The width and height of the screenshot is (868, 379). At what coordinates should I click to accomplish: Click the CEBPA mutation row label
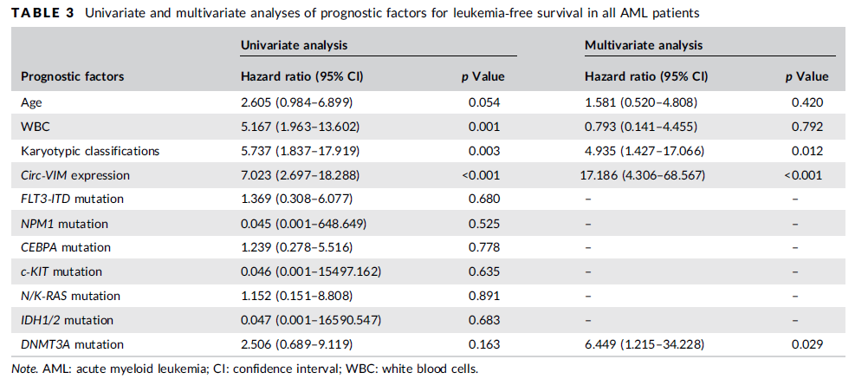coord(66,247)
